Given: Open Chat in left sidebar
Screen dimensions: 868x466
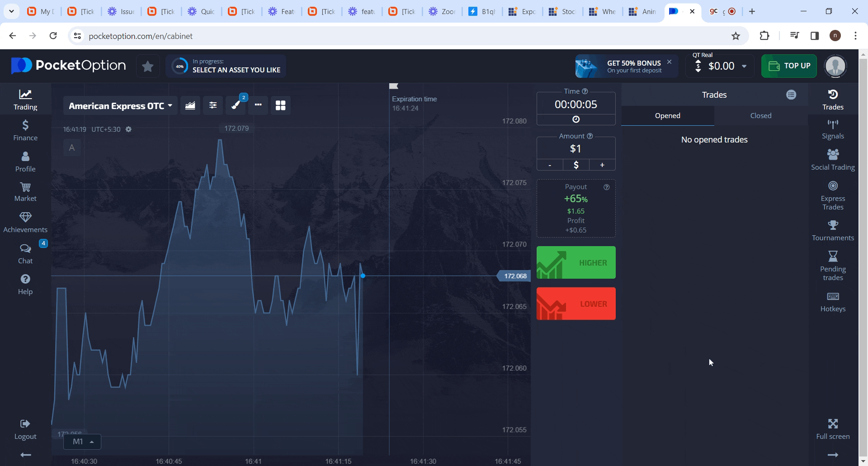Looking at the screenshot, I should coord(25,253).
